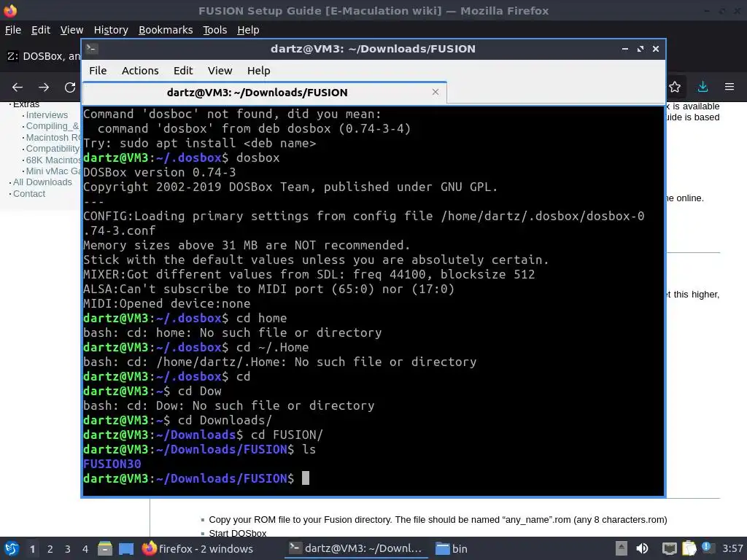Image resolution: width=747 pixels, height=560 pixels.
Task: Reload the page in Firefox
Action: coord(70,87)
